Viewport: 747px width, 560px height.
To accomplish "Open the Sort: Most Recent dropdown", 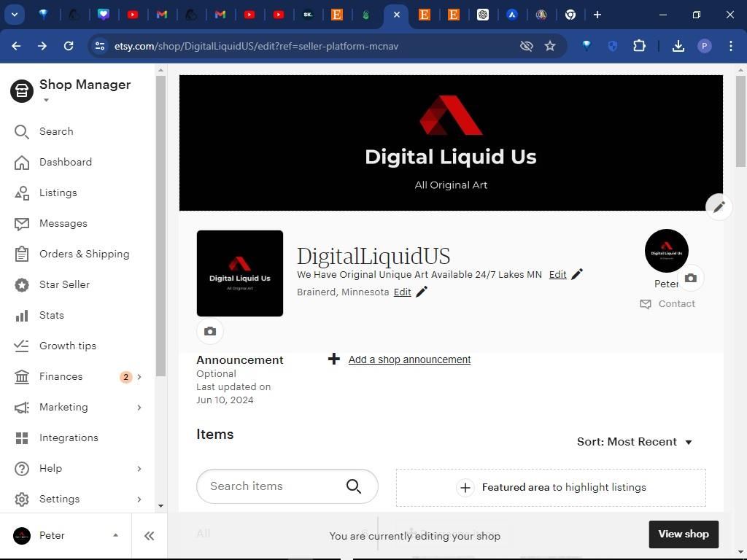I will [634, 442].
